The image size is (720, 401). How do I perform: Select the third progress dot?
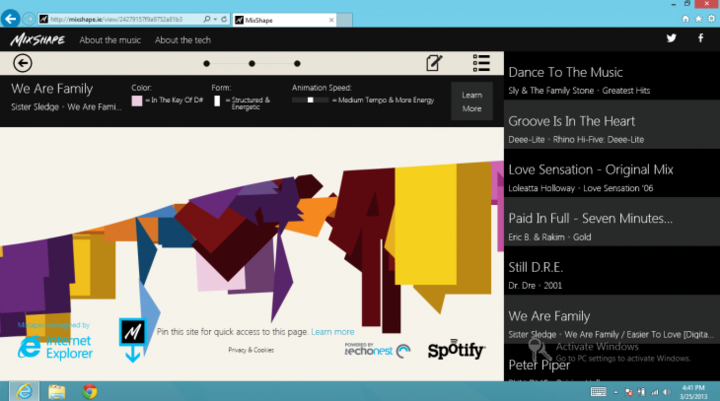pyautogui.click(x=297, y=63)
